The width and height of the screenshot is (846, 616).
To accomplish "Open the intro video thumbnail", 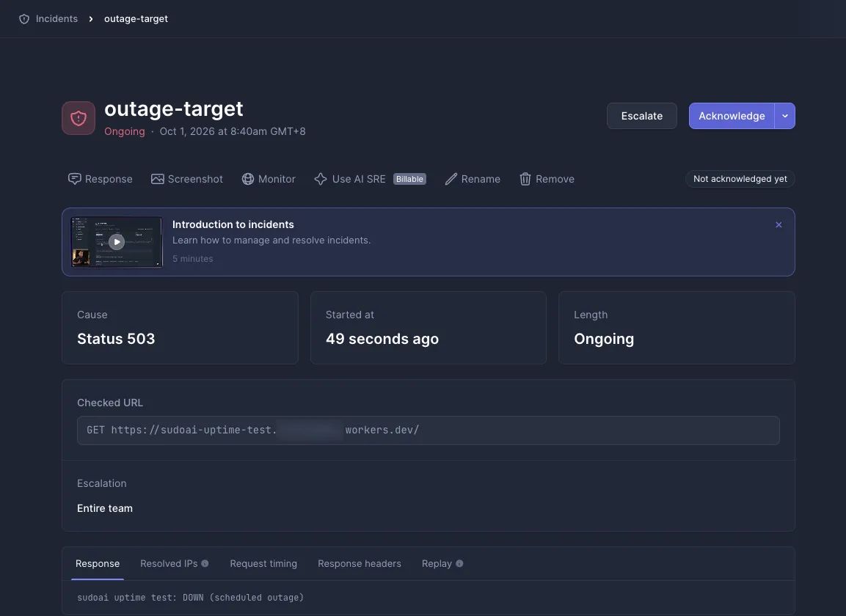I will (x=117, y=242).
